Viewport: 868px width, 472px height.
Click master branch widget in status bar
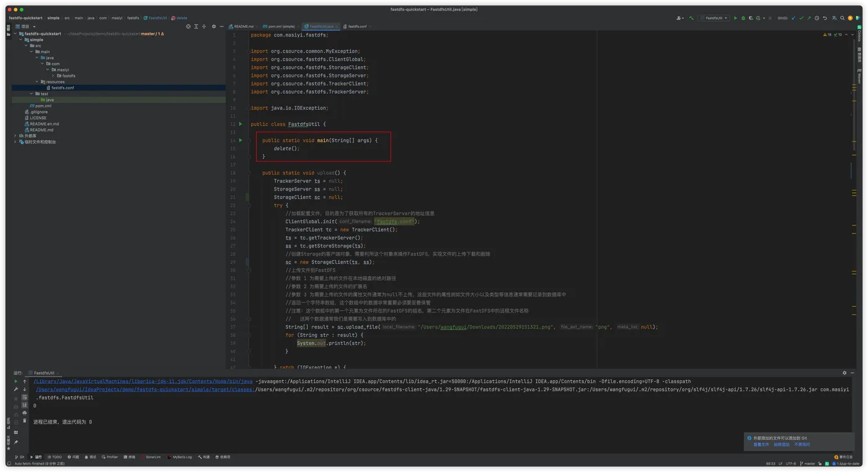pyautogui.click(x=807, y=463)
